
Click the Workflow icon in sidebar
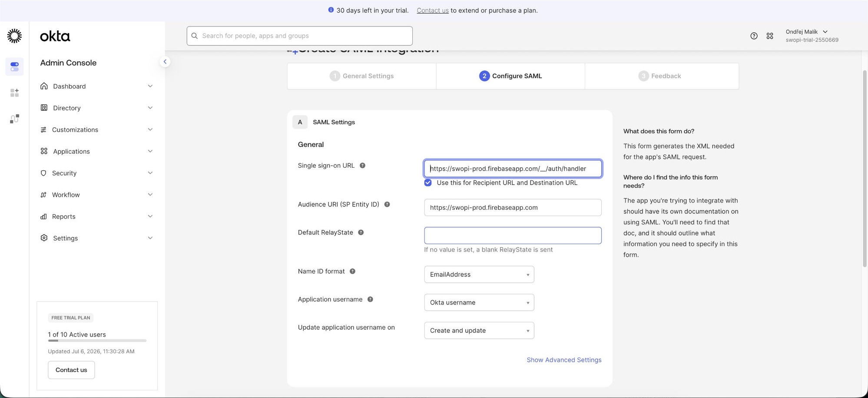(x=43, y=195)
